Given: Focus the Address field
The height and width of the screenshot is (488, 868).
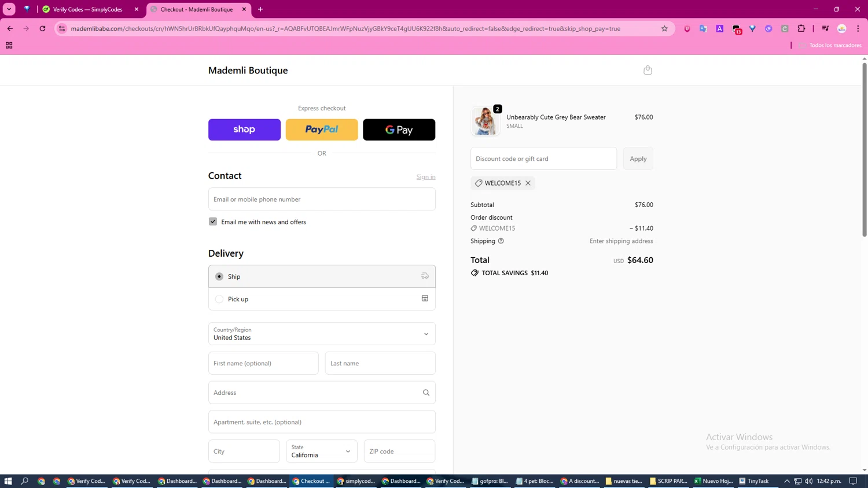Looking at the screenshot, I should point(322,393).
